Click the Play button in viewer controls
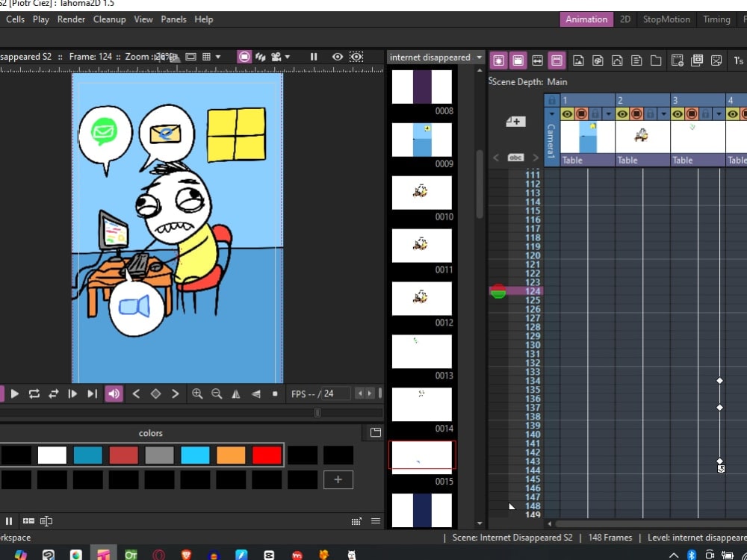747x560 pixels. pyautogui.click(x=15, y=393)
